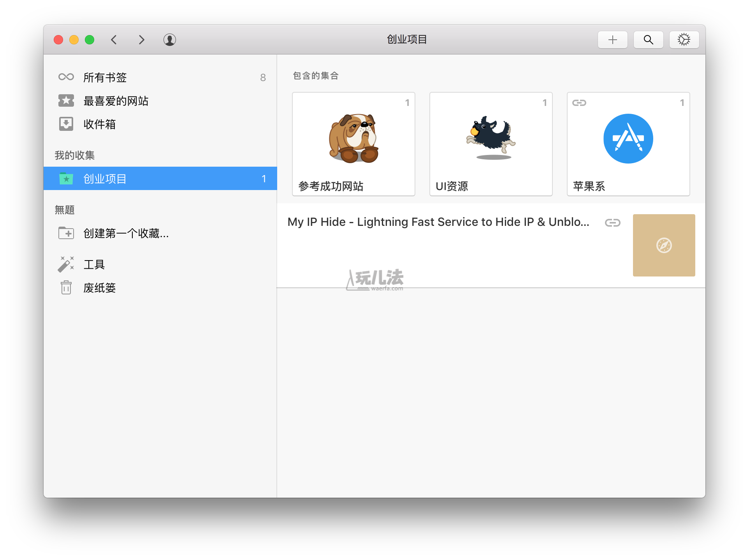Click the trash bin icon
The width and height of the screenshot is (749, 560).
(x=66, y=287)
